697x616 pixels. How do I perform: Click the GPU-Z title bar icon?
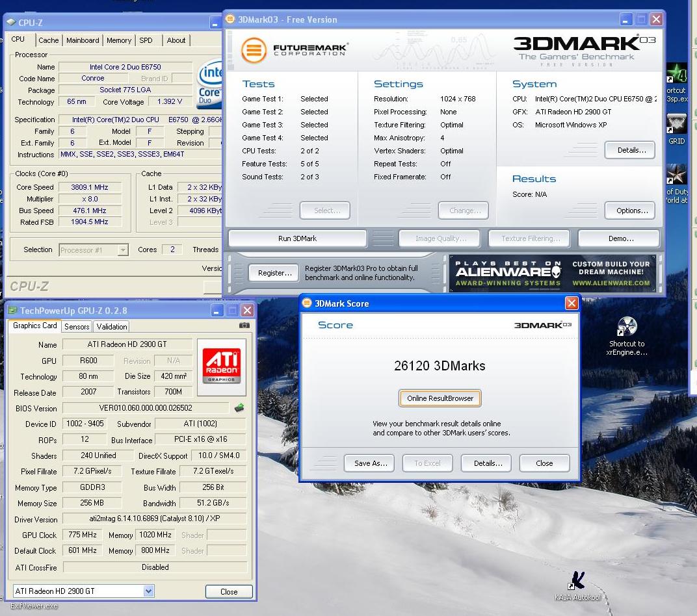pyautogui.click(x=12, y=310)
